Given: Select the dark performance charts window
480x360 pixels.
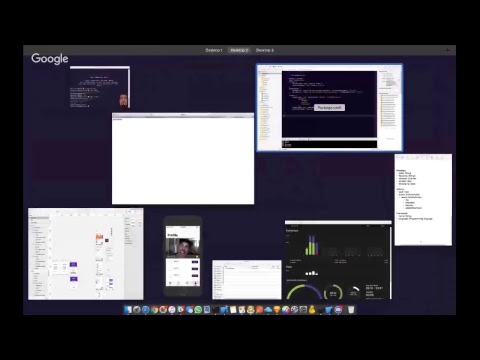Looking at the screenshot, I should point(338,260).
